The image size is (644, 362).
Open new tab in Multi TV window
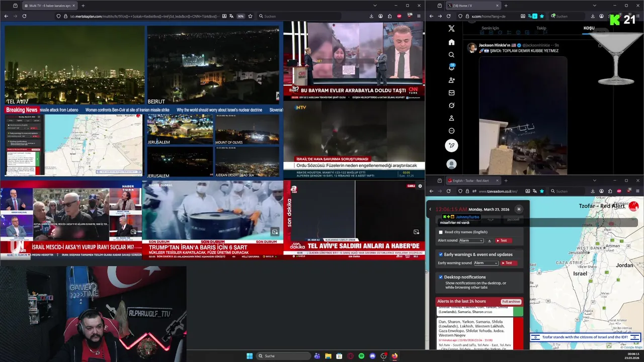click(83, 6)
